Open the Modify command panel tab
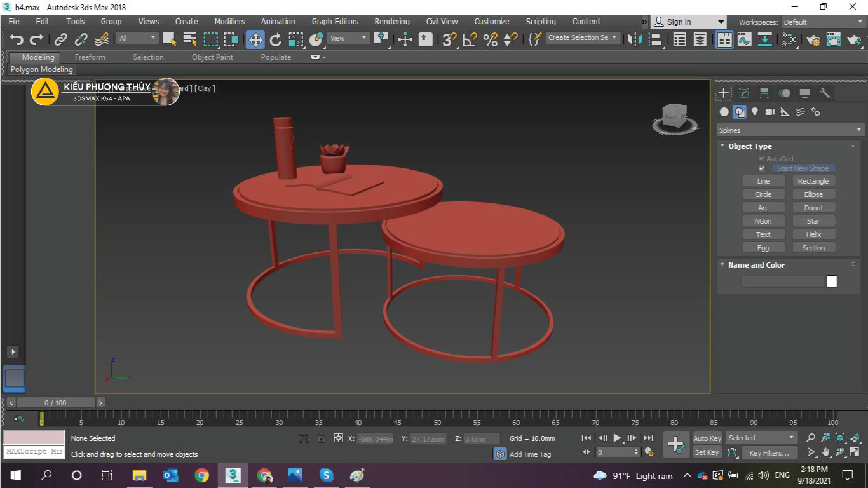Image resolution: width=868 pixels, height=488 pixels. [743, 93]
